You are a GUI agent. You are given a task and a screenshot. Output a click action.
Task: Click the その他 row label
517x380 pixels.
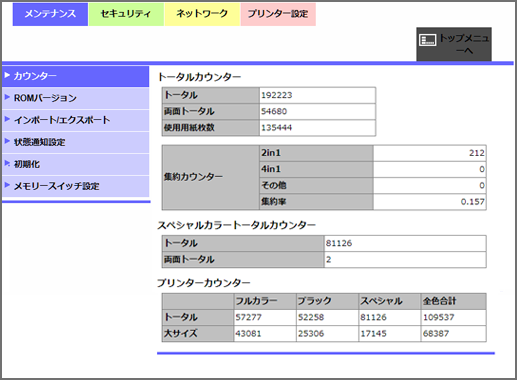(316, 185)
